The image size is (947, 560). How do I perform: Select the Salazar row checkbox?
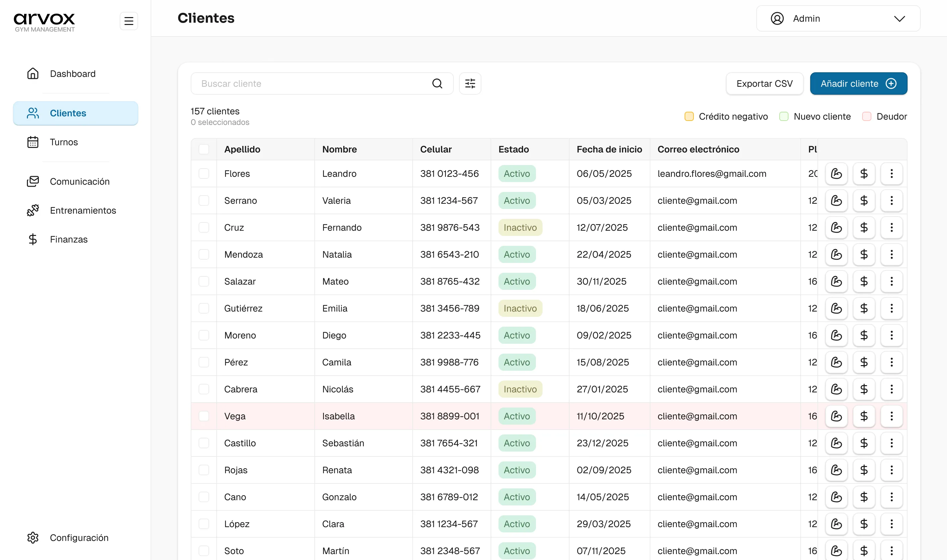(204, 282)
